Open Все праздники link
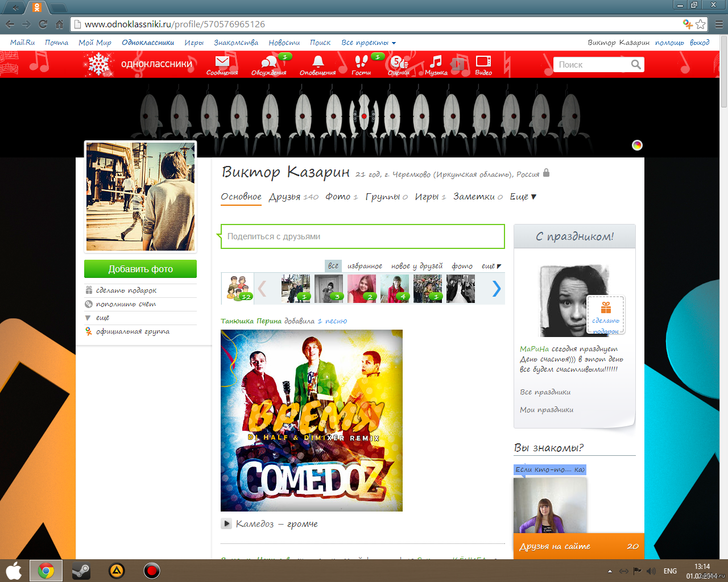 coord(545,392)
